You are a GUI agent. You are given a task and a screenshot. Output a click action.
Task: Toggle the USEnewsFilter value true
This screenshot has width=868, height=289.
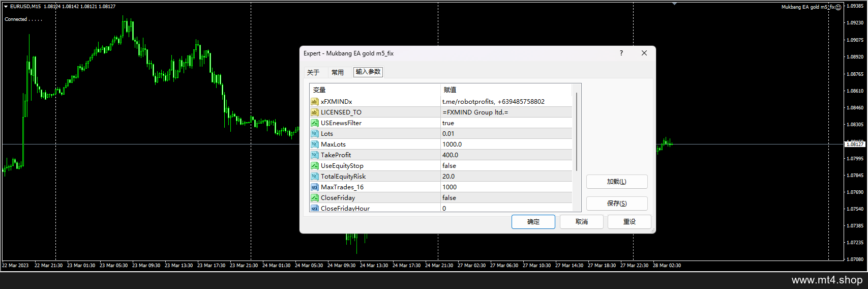point(506,123)
